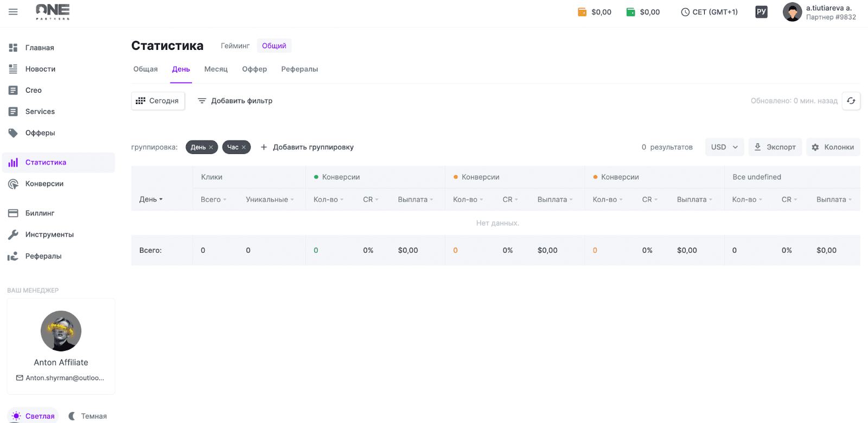Click the Конверсии sidebar icon
The height and width of the screenshot is (423, 868).
(13, 184)
